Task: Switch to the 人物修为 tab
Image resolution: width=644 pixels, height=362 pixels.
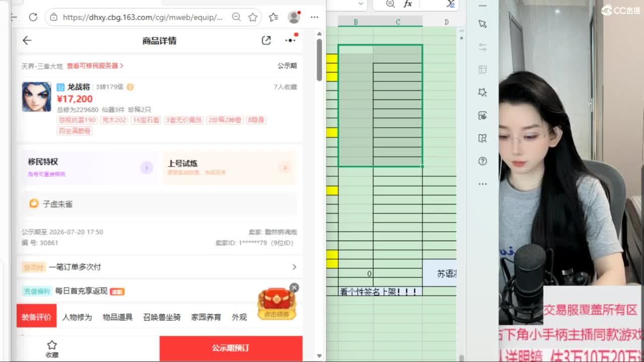Action: click(77, 317)
